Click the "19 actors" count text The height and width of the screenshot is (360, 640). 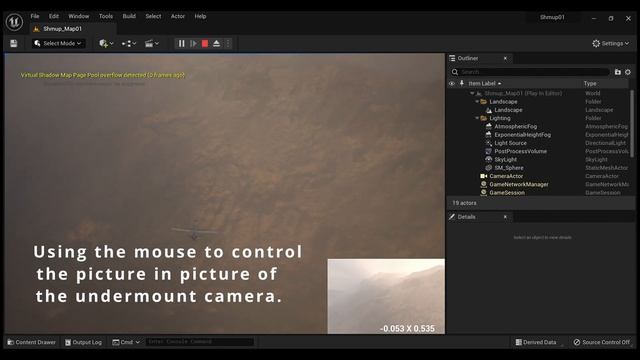point(464,203)
